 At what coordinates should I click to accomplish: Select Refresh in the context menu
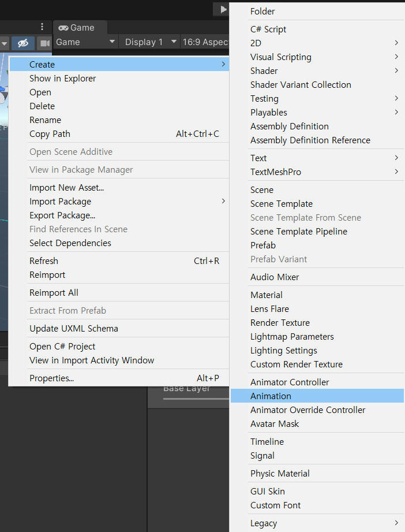coord(119,261)
